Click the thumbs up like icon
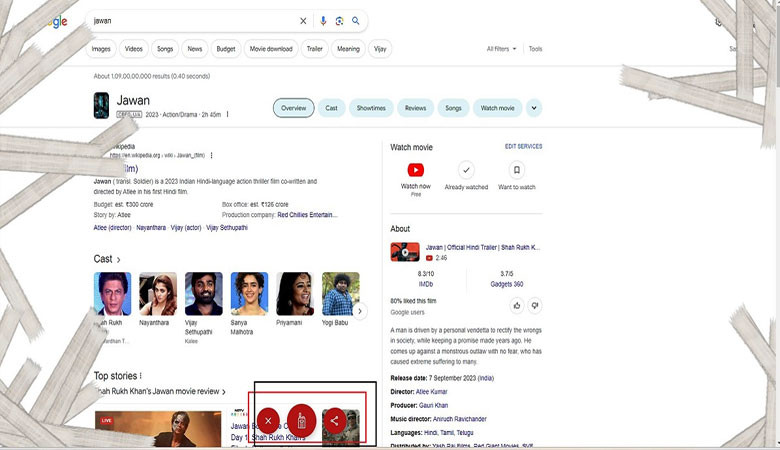Image resolution: width=780 pixels, height=450 pixels. click(x=517, y=305)
